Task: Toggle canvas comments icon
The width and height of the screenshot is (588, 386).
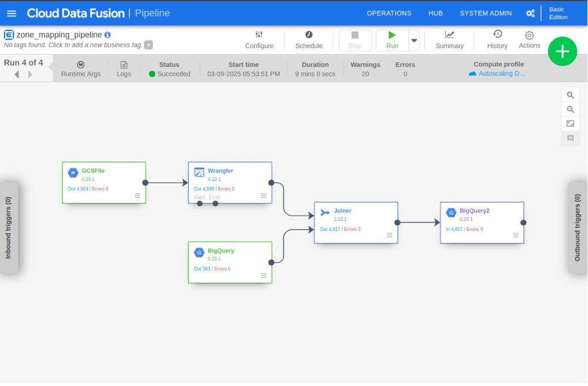Action: tap(570, 138)
